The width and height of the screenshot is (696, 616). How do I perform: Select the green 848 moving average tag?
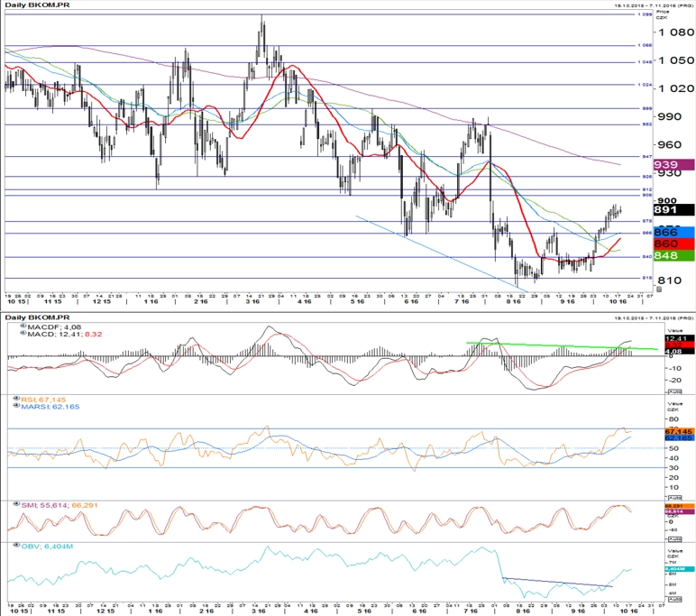pyautogui.click(x=673, y=255)
